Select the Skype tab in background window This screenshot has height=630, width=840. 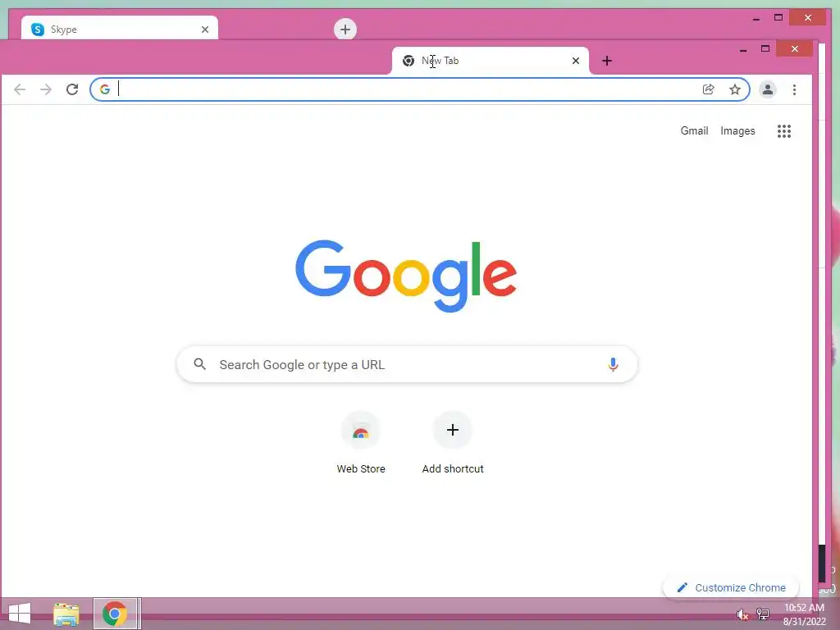[x=120, y=29]
